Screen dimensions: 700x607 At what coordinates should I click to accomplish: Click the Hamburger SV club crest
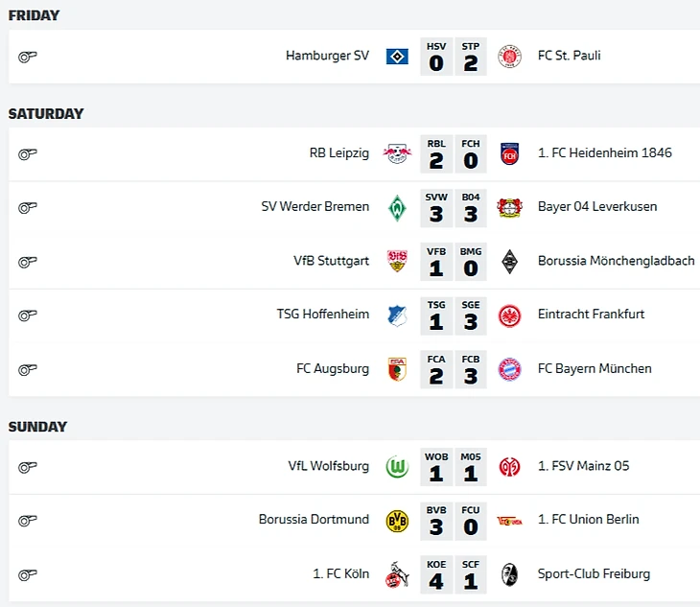397,57
